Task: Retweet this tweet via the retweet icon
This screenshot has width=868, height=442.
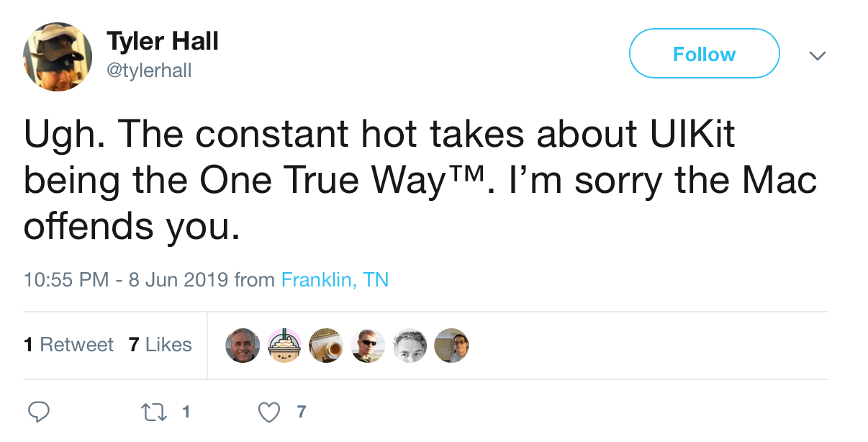Action: point(152,412)
